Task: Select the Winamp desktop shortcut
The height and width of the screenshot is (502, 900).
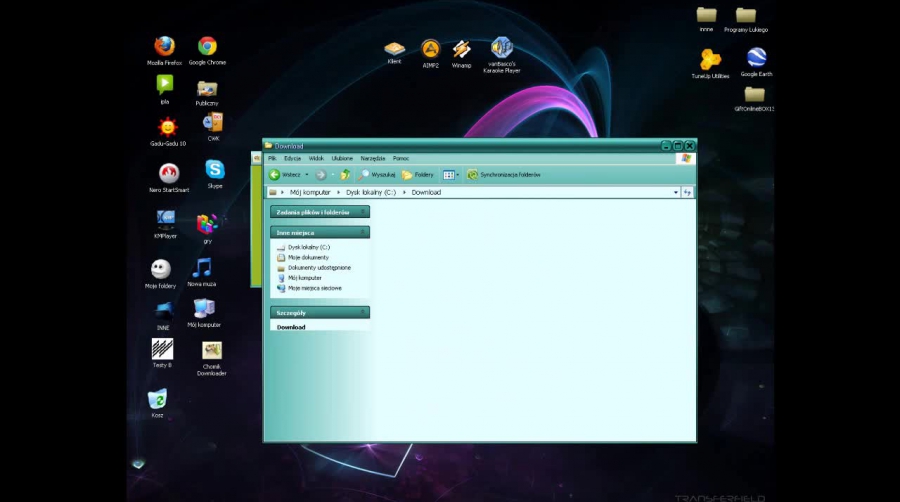Action: click(461, 50)
